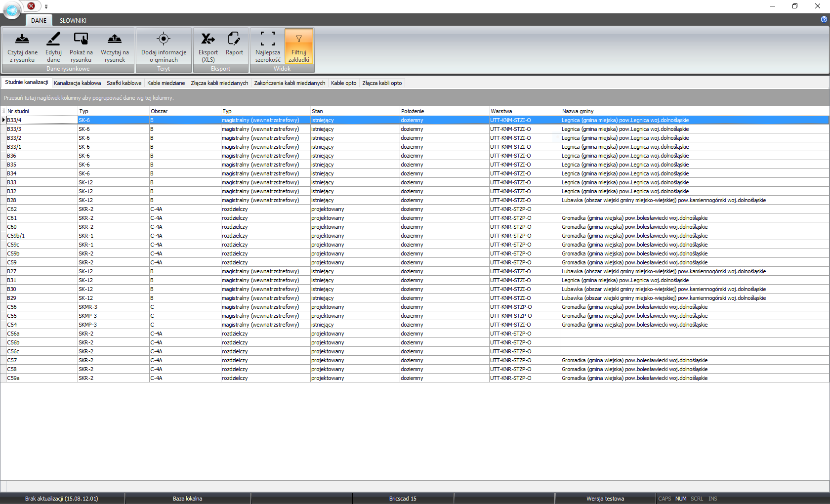
Task: Open the Zakończenia kabli miedzianych tab
Action: (290, 83)
